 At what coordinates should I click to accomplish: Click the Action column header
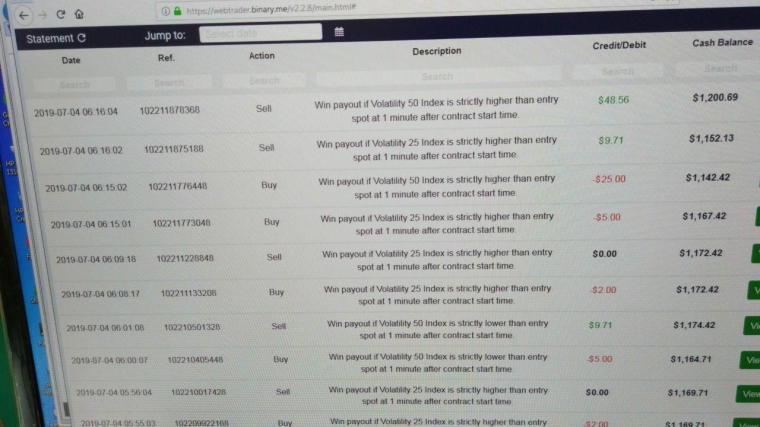261,55
